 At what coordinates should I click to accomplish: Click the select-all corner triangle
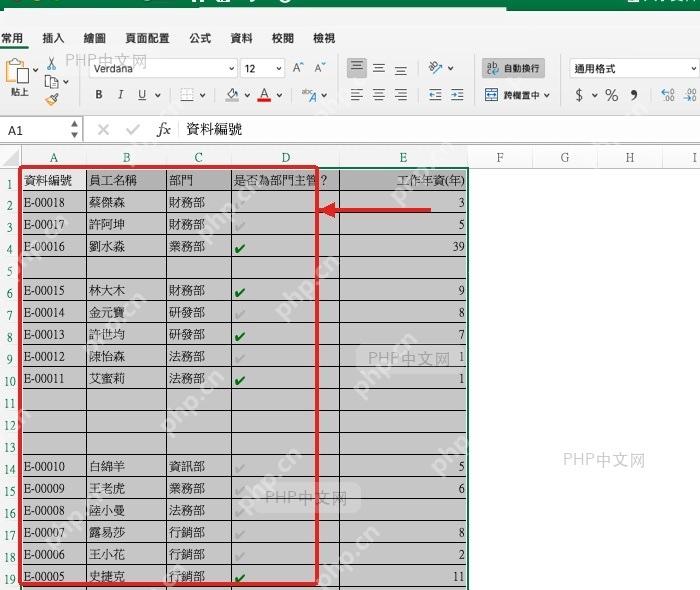pyautogui.click(x=11, y=158)
